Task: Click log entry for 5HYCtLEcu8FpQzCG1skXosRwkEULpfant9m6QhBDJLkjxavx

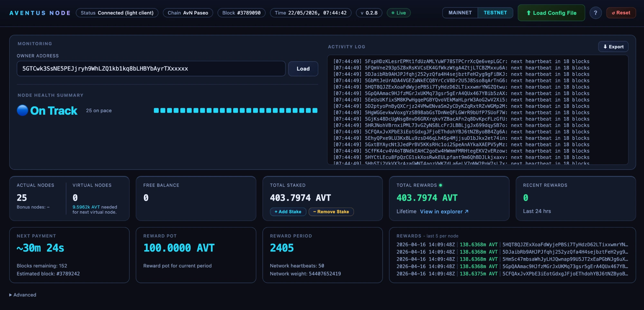Action: coord(461,158)
